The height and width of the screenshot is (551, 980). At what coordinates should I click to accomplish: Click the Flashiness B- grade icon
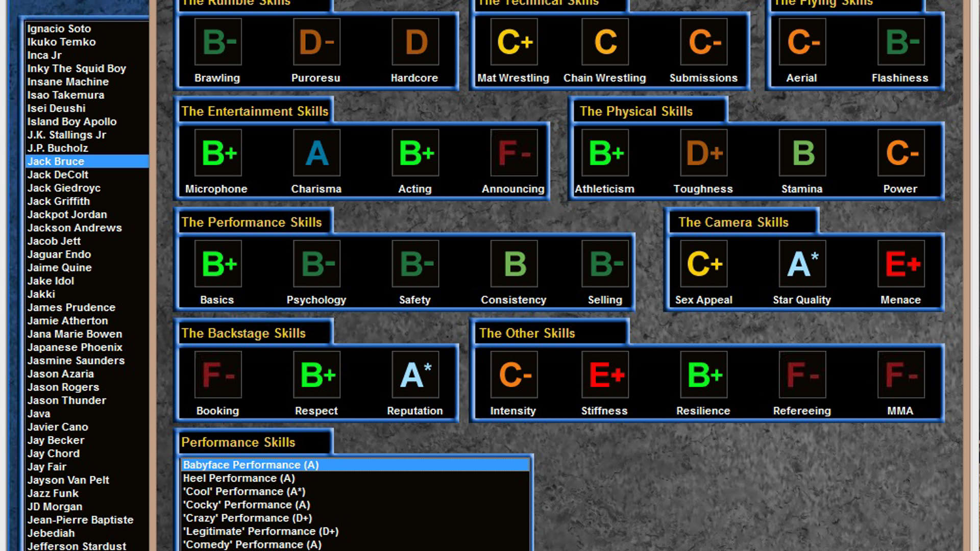pos(901,42)
